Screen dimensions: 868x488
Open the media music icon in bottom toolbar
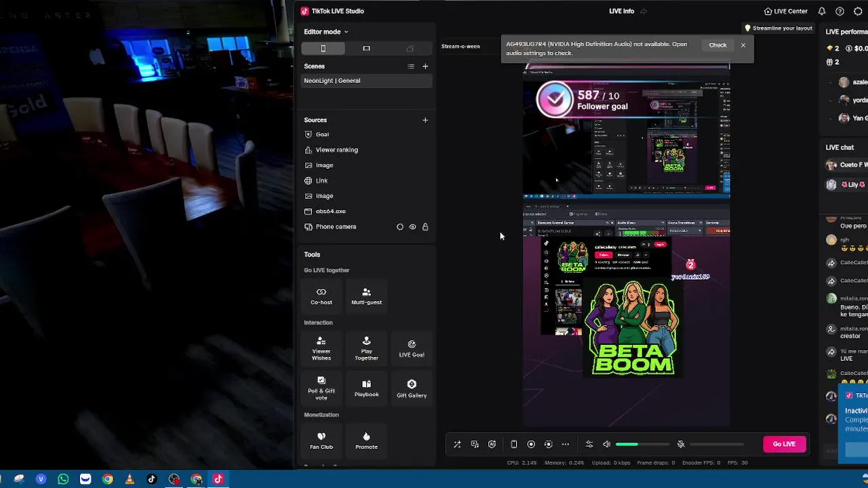click(x=475, y=445)
